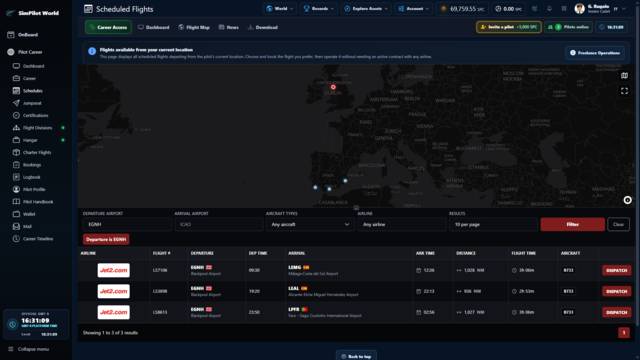
Task: Click the 69,759.55 SPC balance indicator
Action: (x=462, y=9)
